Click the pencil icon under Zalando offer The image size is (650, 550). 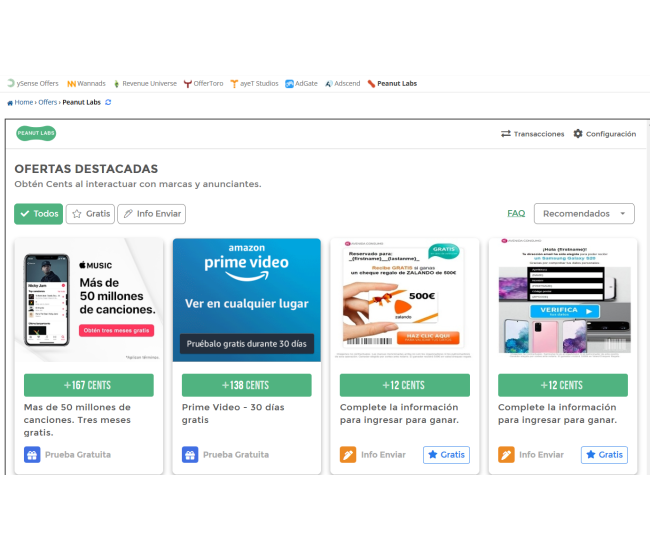pos(348,454)
